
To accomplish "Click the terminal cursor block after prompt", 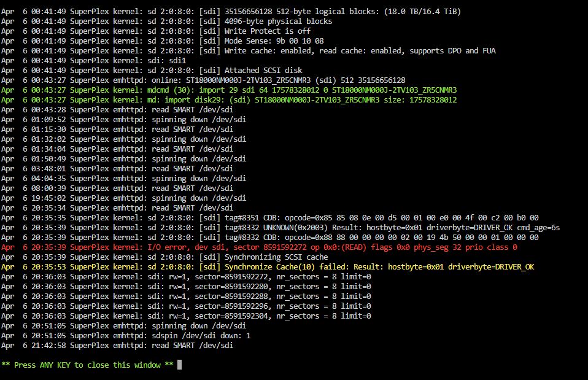I will click(x=180, y=365).
